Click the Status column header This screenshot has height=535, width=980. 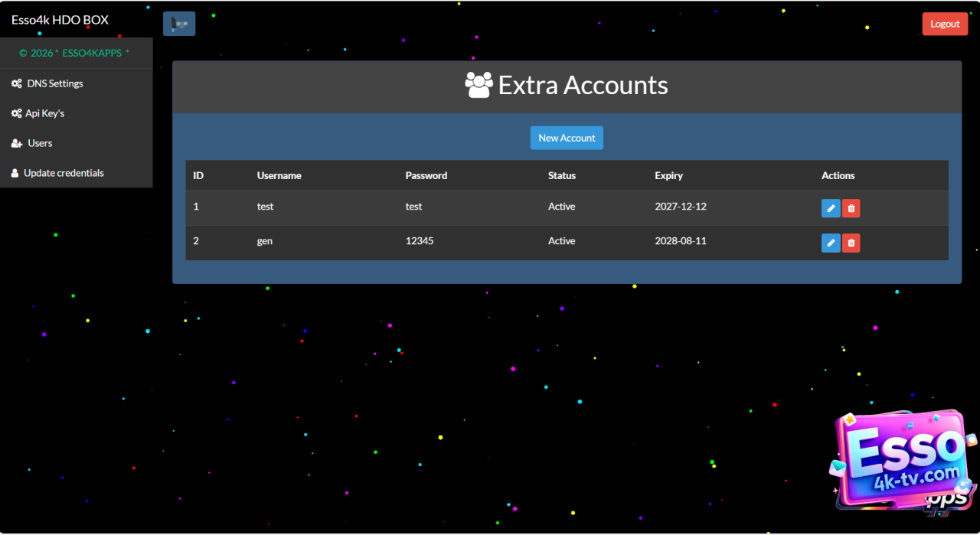(561, 175)
